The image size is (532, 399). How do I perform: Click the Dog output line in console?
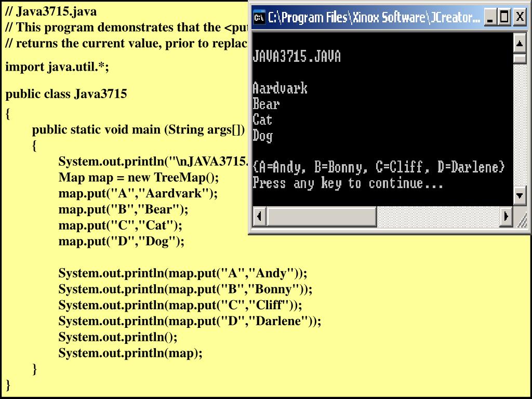tap(262, 136)
